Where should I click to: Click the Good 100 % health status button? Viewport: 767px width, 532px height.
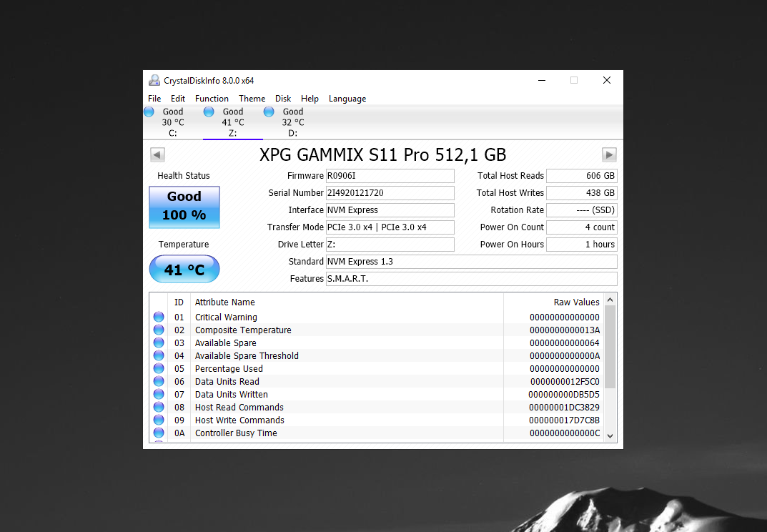point(184,207)
